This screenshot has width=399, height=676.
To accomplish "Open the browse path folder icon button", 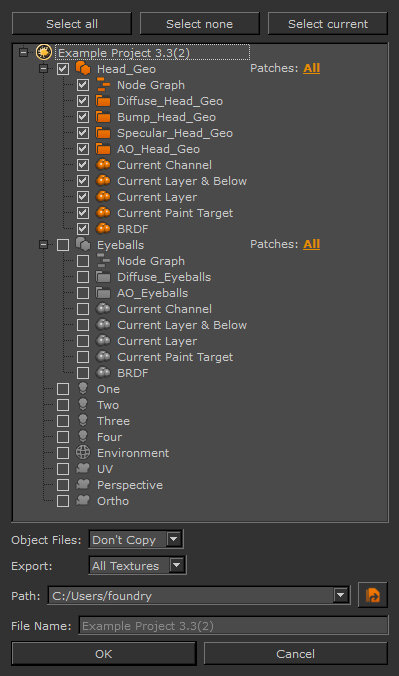I will pos(373,595).
